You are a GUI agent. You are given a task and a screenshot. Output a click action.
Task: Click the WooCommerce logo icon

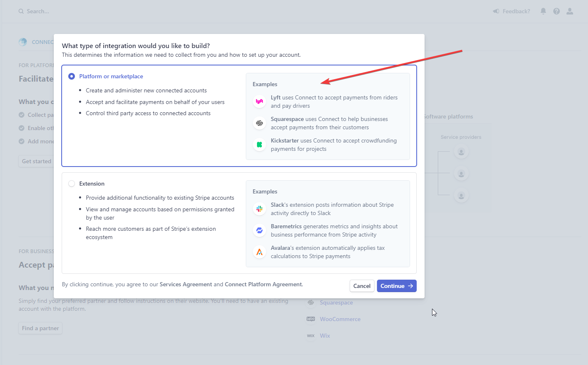pyautogui.click(x=311, y=319)
